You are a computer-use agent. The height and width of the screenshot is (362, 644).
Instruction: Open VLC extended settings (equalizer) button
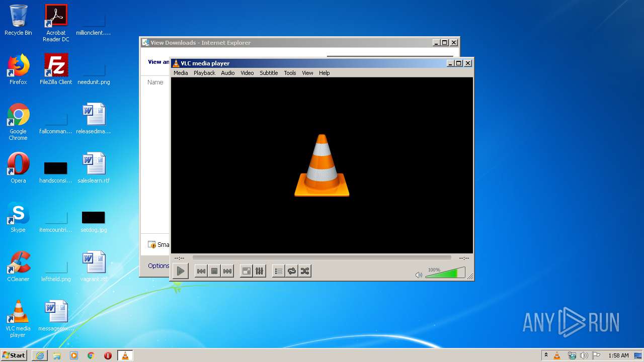tap(260, 271)
